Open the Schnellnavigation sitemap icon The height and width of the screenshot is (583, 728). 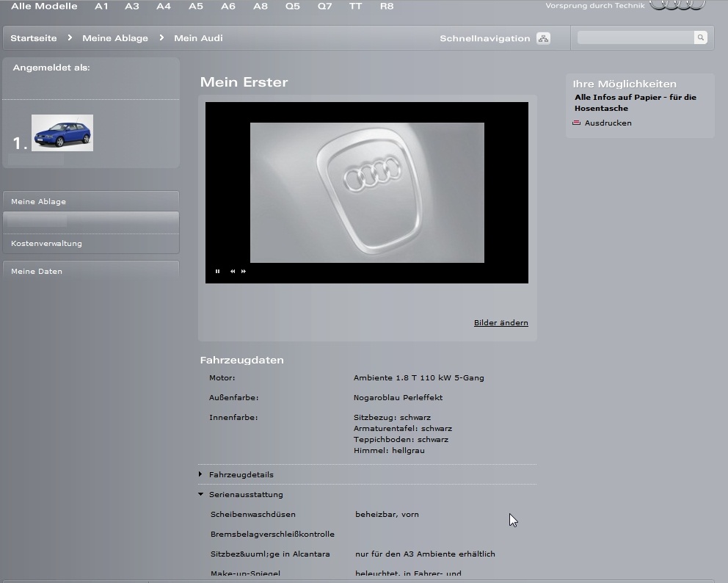(543, 38)
